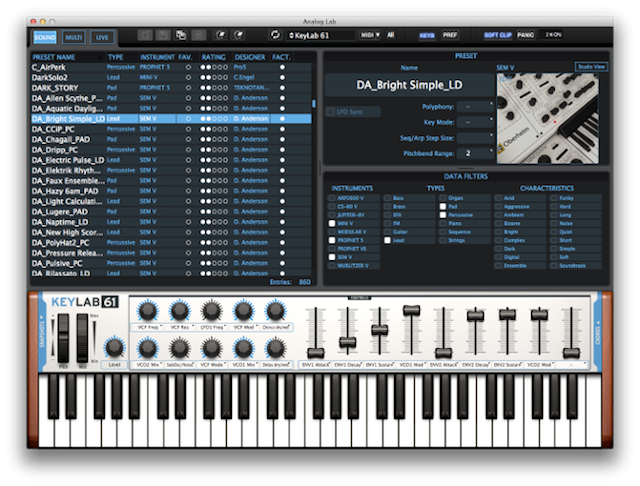Image resolution: width=640 pixels, height=486 pixels.
Task: Click favorite circle for DA_Bright Simple_LD
Action: (188, 119)
